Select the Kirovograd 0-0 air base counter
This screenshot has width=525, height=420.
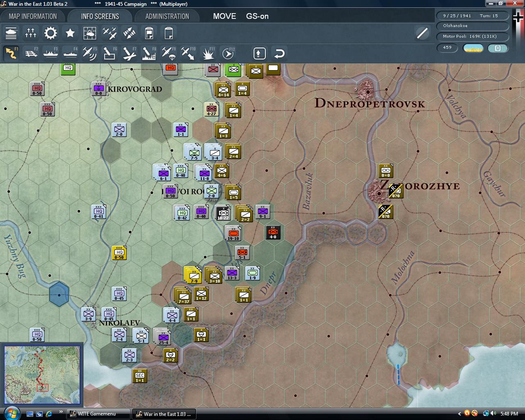(98, 89)
